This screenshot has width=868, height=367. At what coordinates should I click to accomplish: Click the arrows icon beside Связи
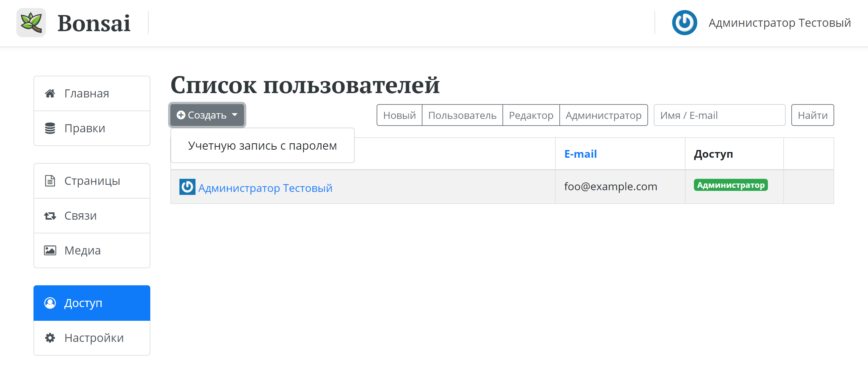pyautogui.click(x=50, y=216)
